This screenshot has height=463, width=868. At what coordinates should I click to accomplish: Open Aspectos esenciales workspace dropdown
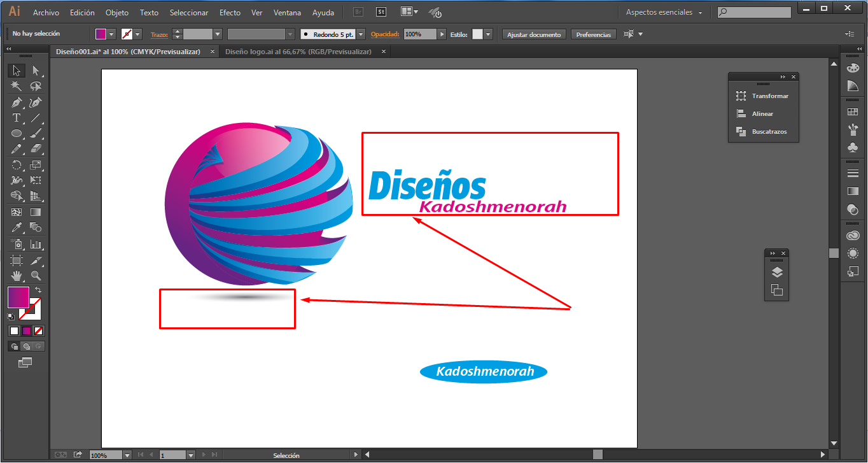tap(664, 12)
